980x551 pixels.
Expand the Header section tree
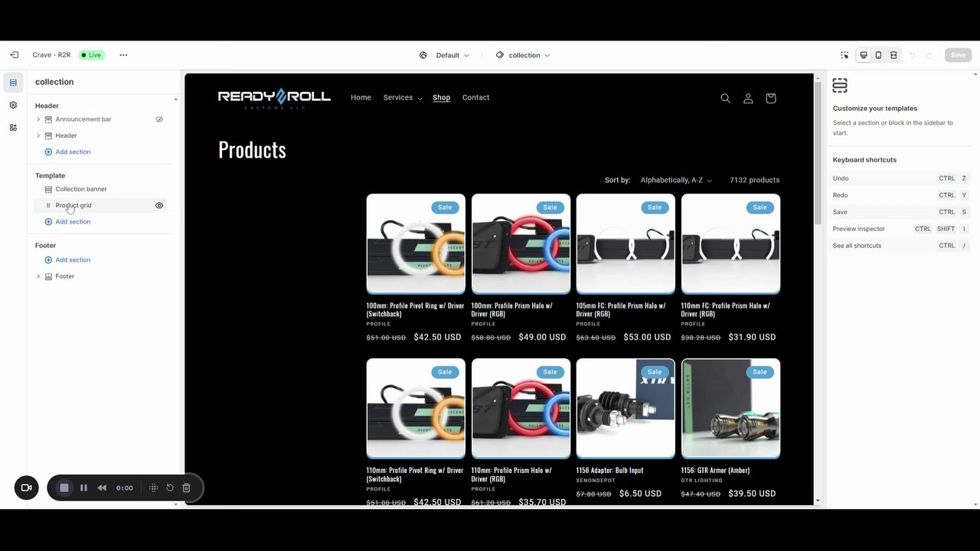(38, 135)
